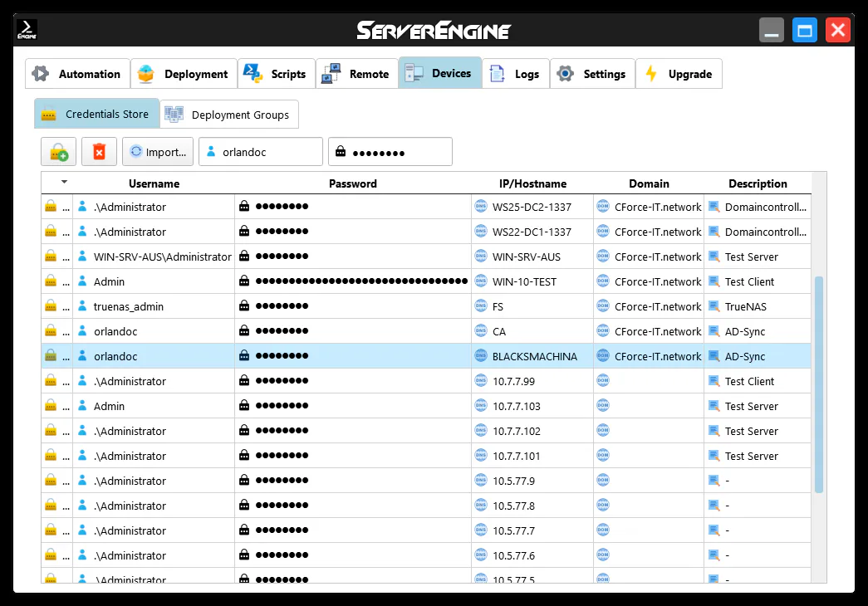Expand the ellipsis on the WS25-DC2-1337 row
The width and height of the screenshot is (868, 606).
66,207
